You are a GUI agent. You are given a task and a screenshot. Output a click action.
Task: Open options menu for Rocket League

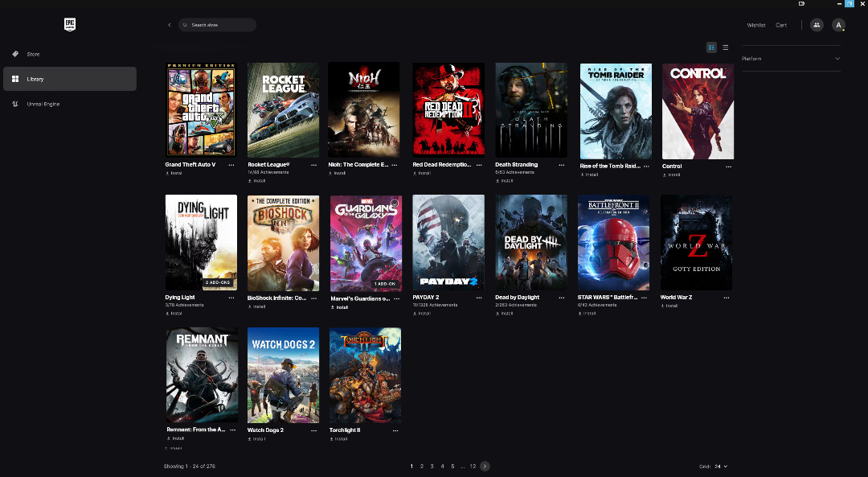314,165
